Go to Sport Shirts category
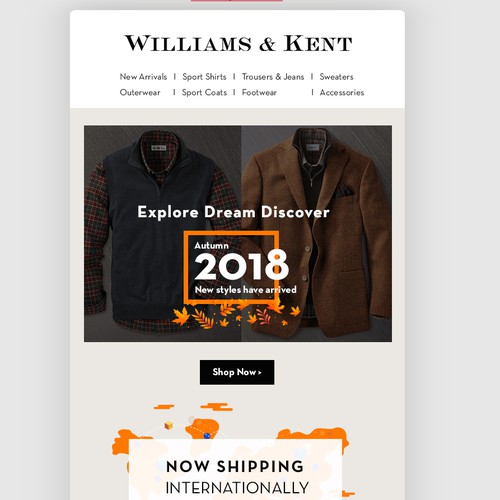 pos(204,77)
